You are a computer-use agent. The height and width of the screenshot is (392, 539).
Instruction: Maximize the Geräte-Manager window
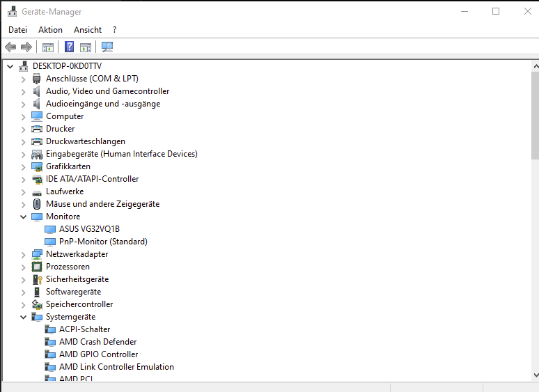click(496, 11)
